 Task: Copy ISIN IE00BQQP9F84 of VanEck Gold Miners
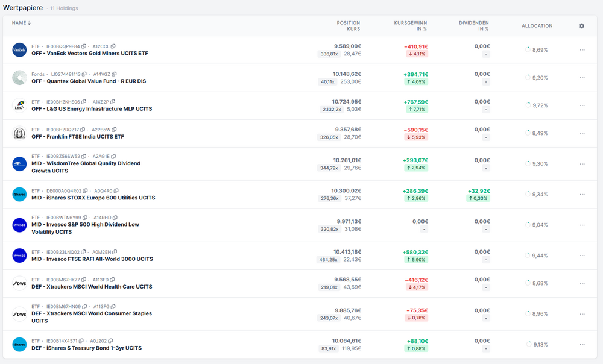click(84, 46)
